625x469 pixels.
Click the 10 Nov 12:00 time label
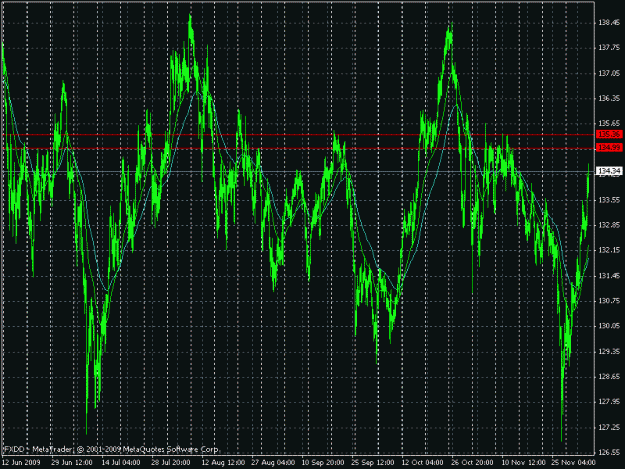[x=523, y=463]
